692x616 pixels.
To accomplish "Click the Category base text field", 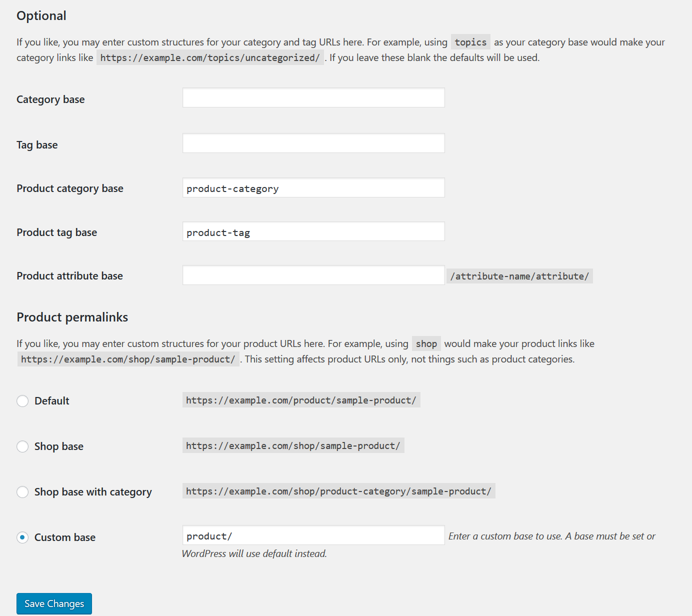I will [x=313, y=98].
